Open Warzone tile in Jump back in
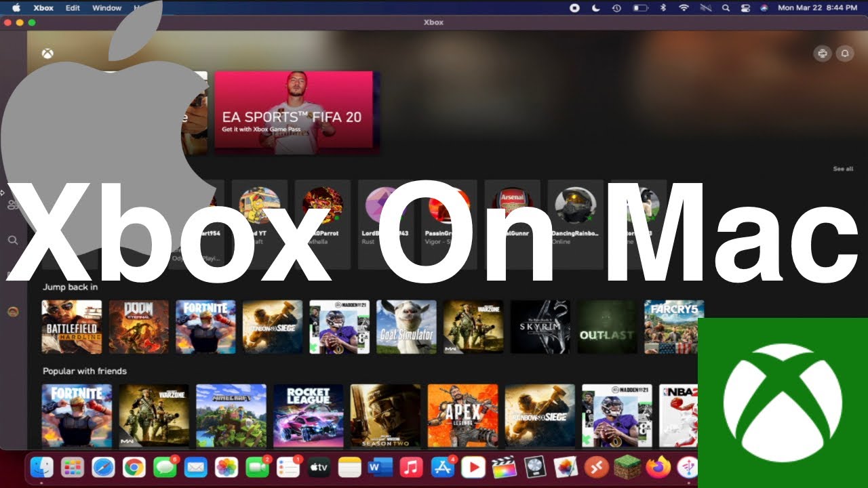Viewport: 868px width, 488px height. (473, 327)
